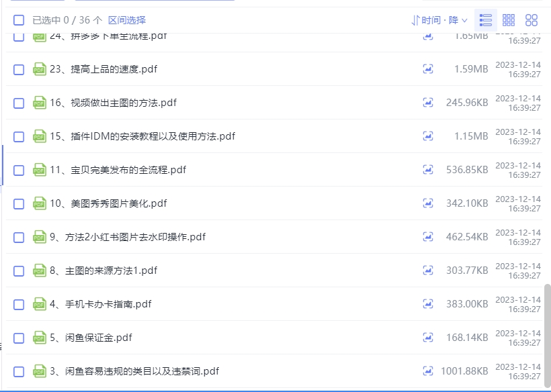Click preview icon for 8、主图的来源方法1.pdf

(x=428, y=271)
